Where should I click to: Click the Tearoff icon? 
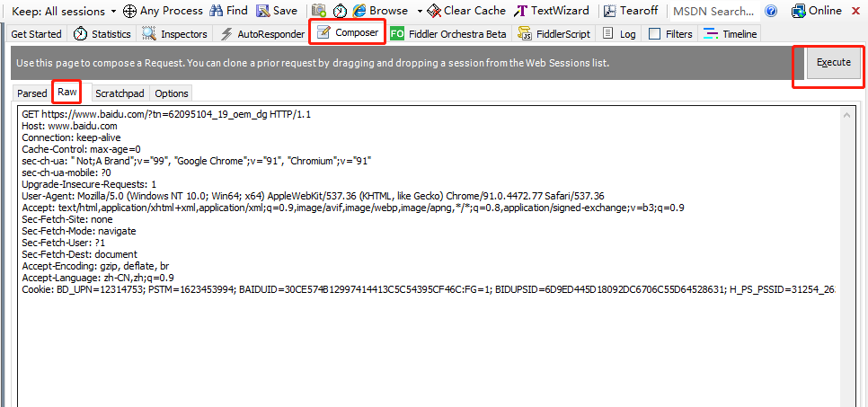610,11
